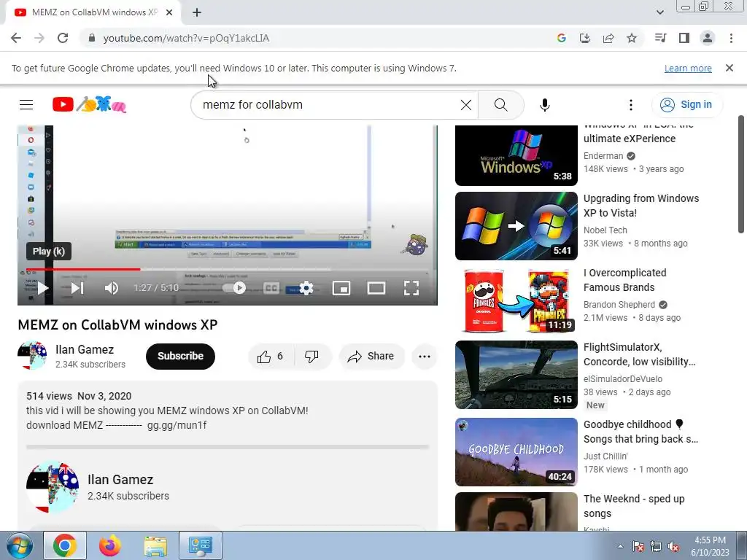Open YouTube settings three-dot menu
The height and width of the screenshot is (560, 747).
point(631,105)
